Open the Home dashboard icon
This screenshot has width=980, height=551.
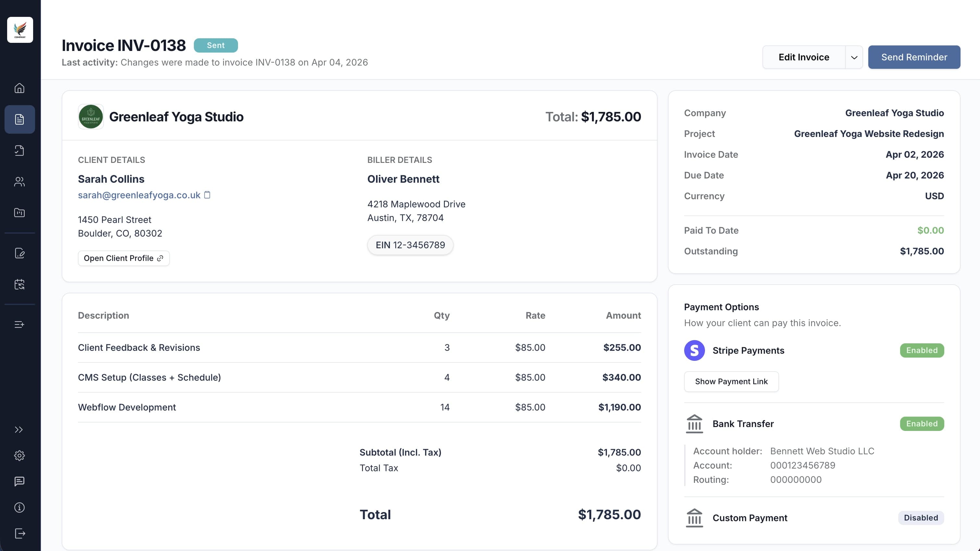click(19, 88)
